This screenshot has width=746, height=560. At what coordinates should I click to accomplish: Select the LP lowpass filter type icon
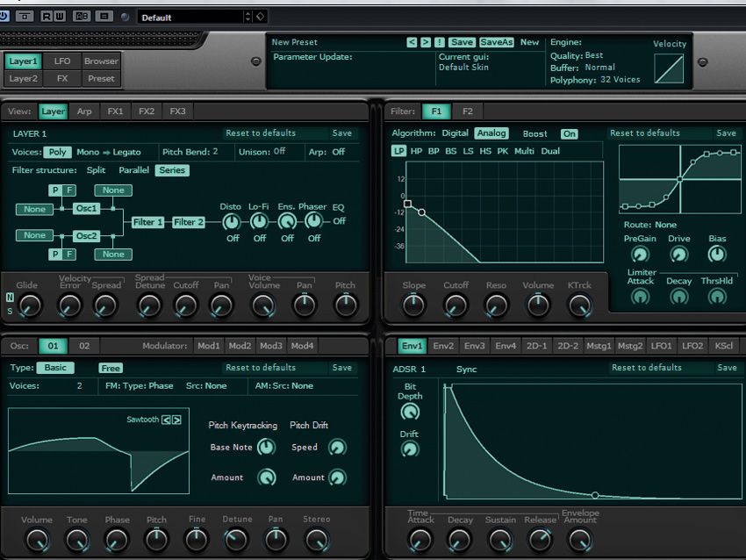click(x=401, y=151)
